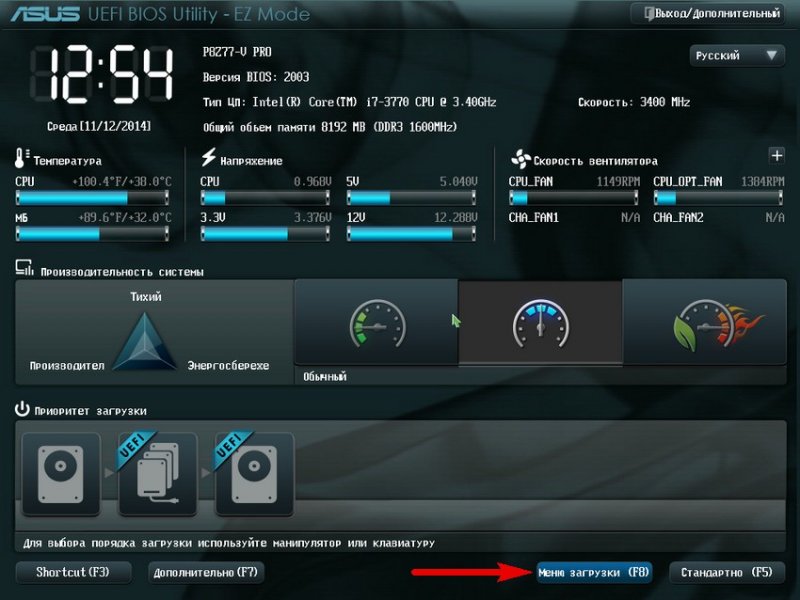Click the CPU_OPT_FAN speed bar
The height and width of the screenshot is (600, 800).
tap(718, 197)
